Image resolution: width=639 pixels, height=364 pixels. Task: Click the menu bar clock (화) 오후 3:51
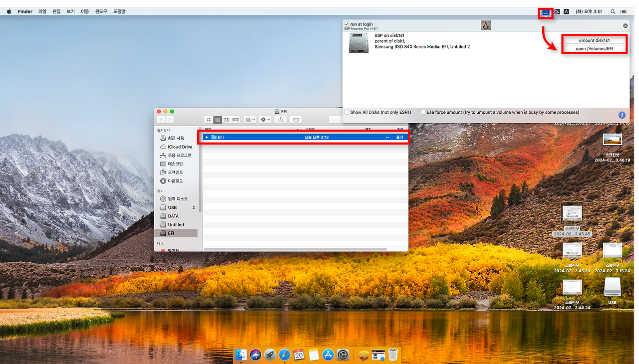(x=589, y=11)
